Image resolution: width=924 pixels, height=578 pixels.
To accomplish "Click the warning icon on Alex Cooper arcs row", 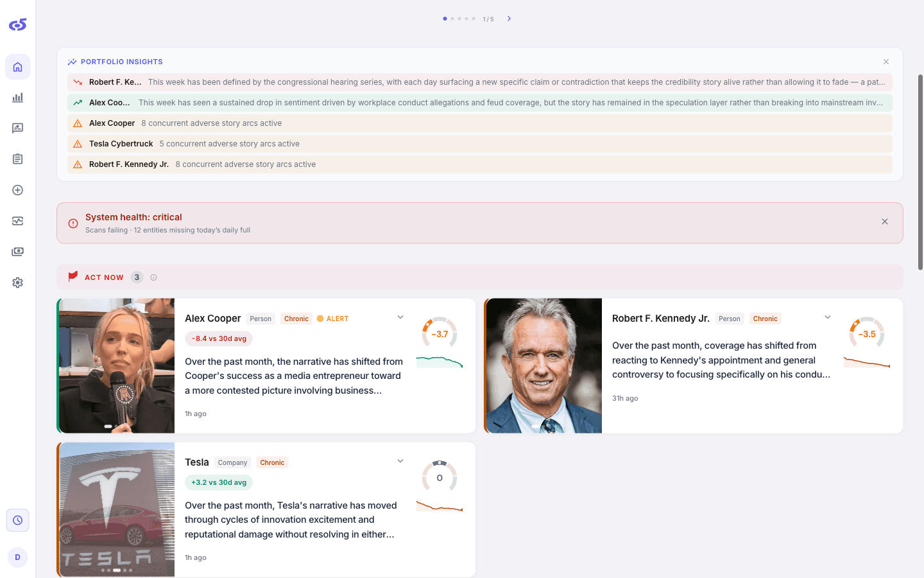I will (x=78, y=123).
